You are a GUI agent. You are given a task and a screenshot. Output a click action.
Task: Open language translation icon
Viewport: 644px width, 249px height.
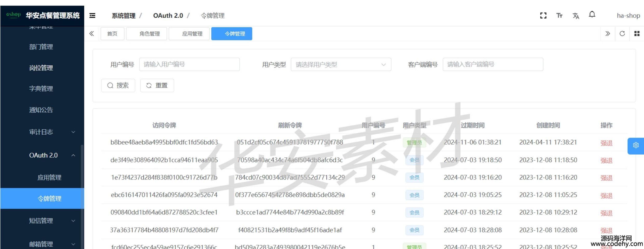click(x=576, y=16)
